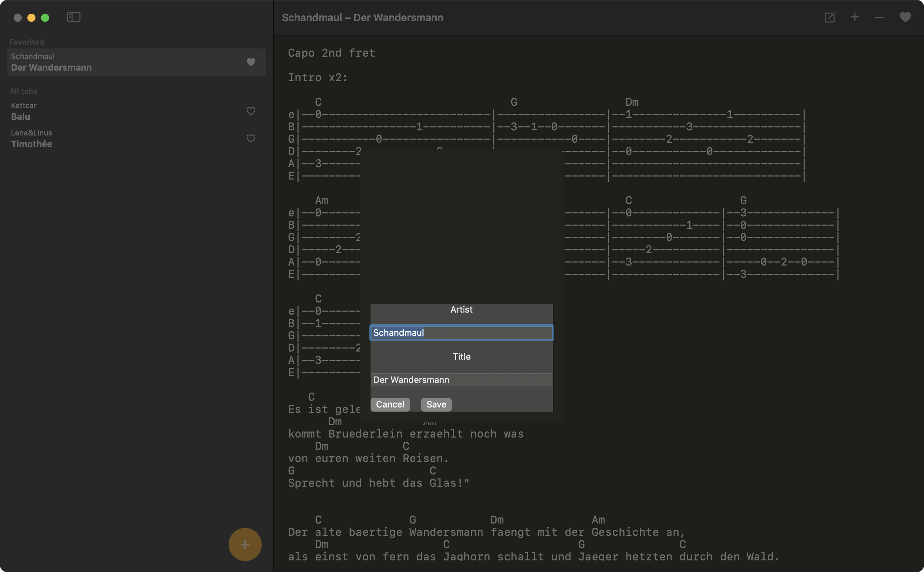Unfavorite Der Wandersmann via its heart icon
This screenshot has width=924, height=572.
(x=251, y=62)
